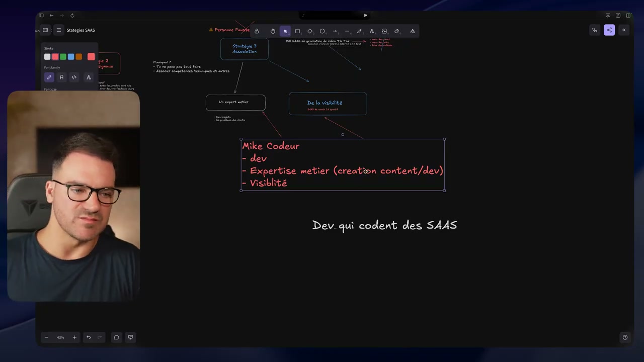Reset zoom via the 43% label
This screenshot has height=362, width=644.
tap(60, 337)
